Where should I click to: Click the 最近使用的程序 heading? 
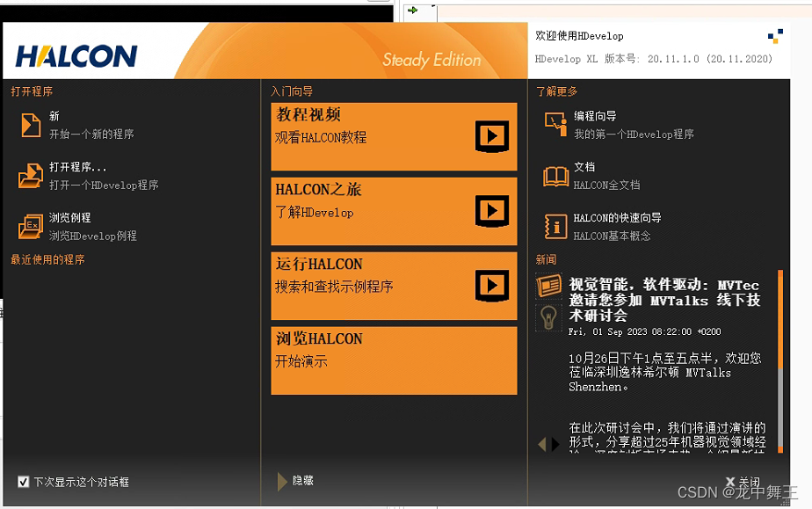[47, 259]
